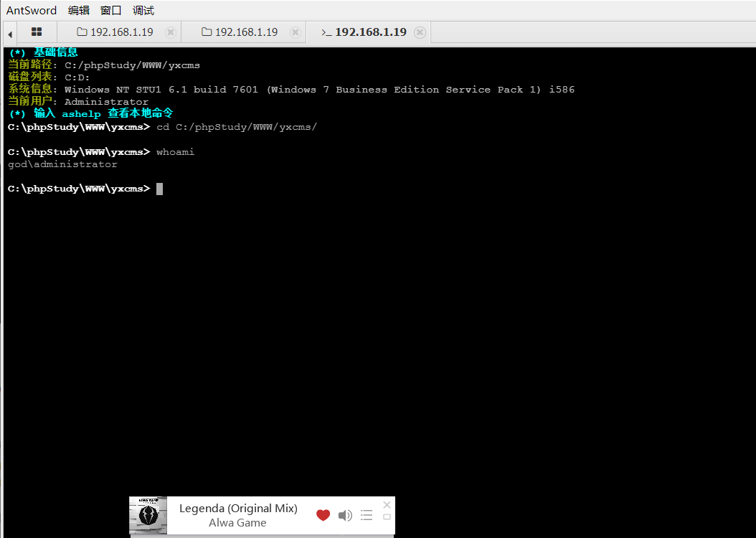This screenshot has width=756, height=538.
Task: Click the album cover thumbnail
Action: [x=148, y=515]
